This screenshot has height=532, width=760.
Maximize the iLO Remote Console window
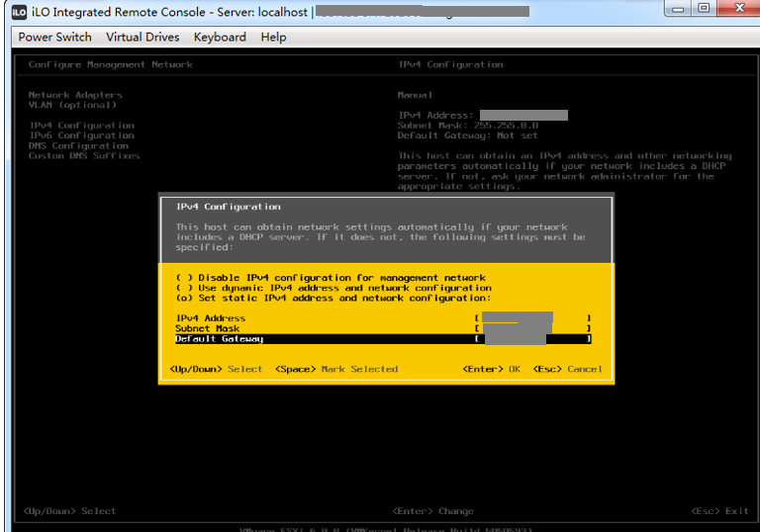704,8
